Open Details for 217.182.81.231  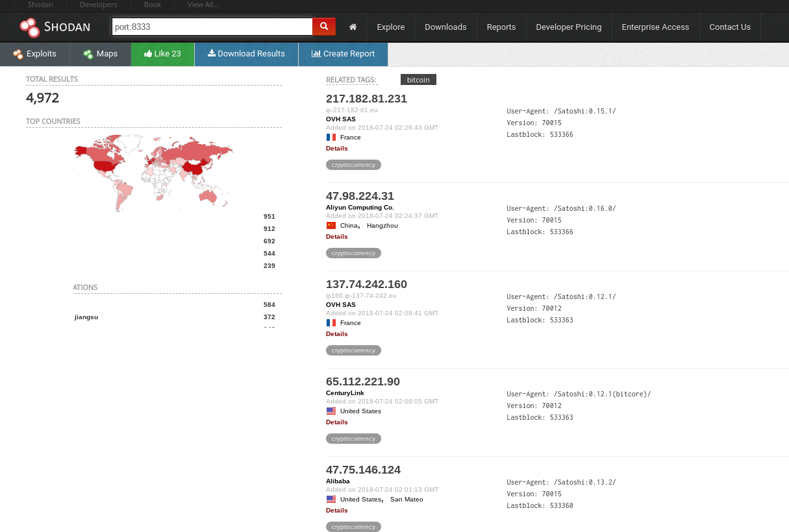click(336, 149)
